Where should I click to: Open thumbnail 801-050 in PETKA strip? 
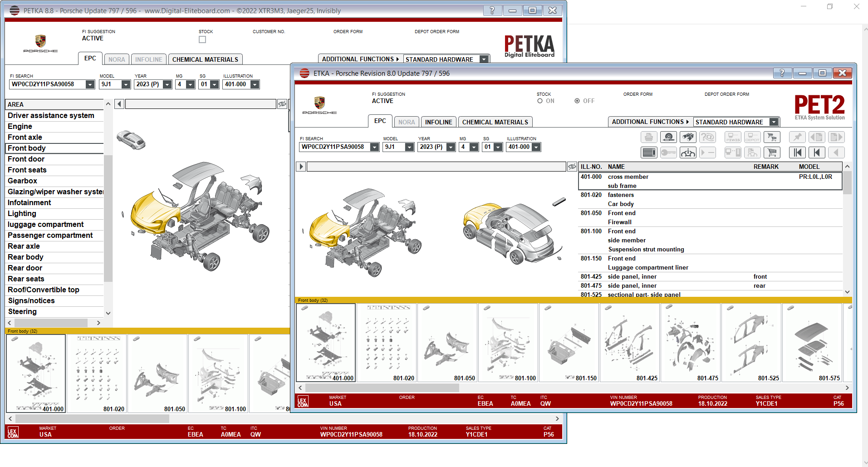point(157,374)
